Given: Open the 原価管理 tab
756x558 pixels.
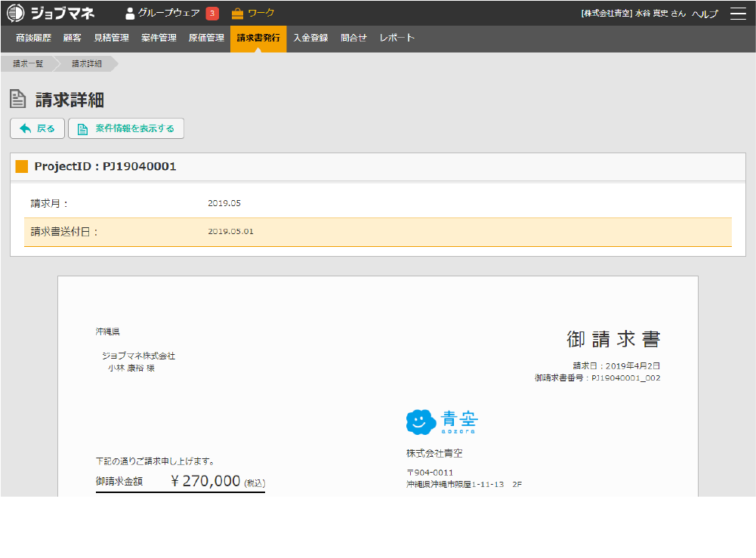Looking at the screenshot, I should pyautogui.click(x=206, y=38).
